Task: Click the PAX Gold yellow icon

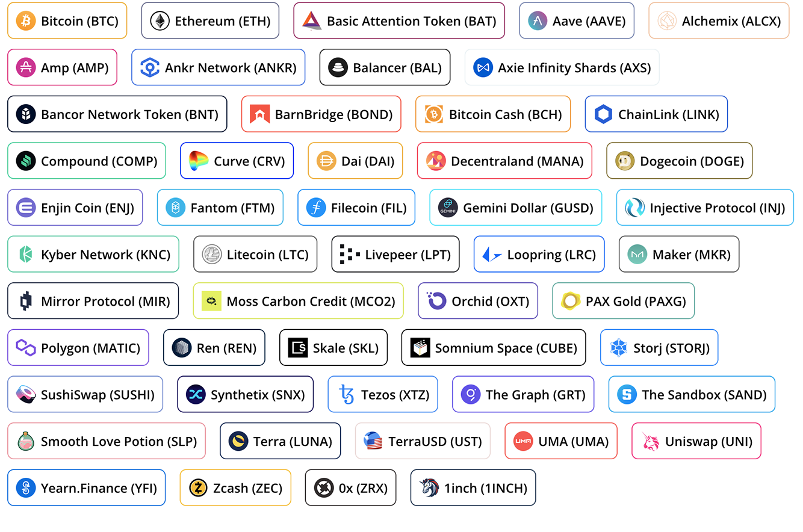Action: [x=571, y=301]
